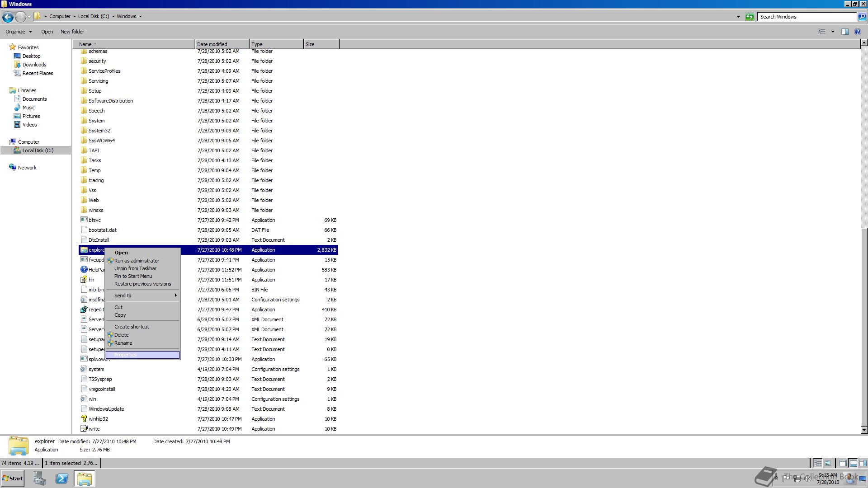Viewport: 868px width, 488px height.
Task: Click the Back navigation arrow
Action: (x=8, y=17)
